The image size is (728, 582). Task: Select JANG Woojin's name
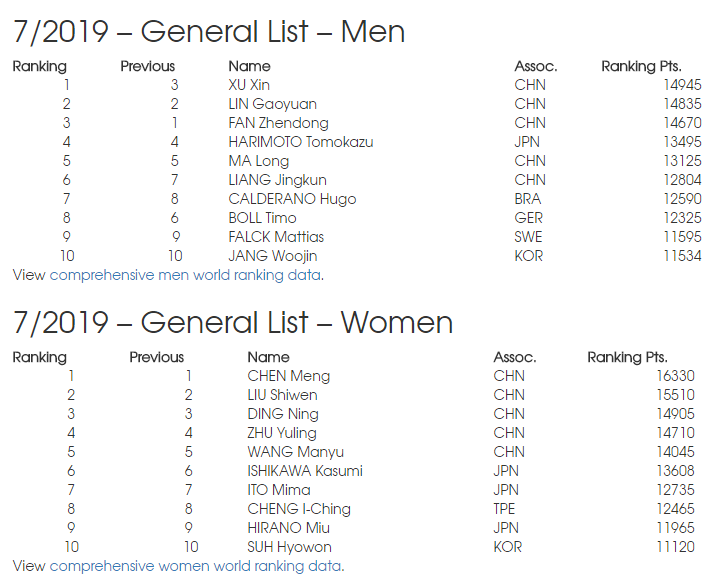(273, 256)
